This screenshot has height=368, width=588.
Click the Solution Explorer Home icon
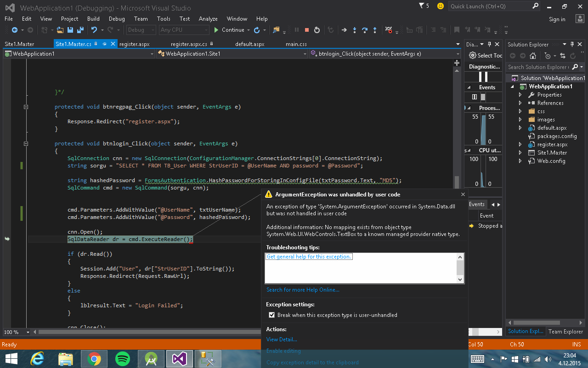coord(532,56)
